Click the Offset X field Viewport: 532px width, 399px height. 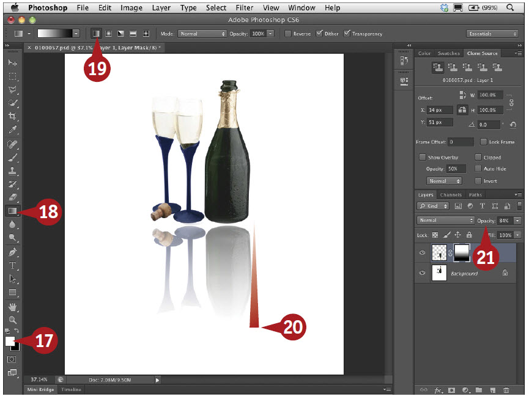click(x=440, y=110)
